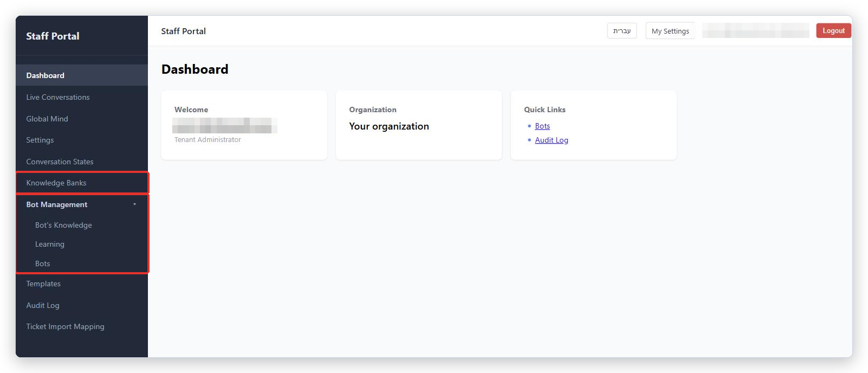
Task: Click the Tenant Administrator role text
Action: [x=208, y=139]
